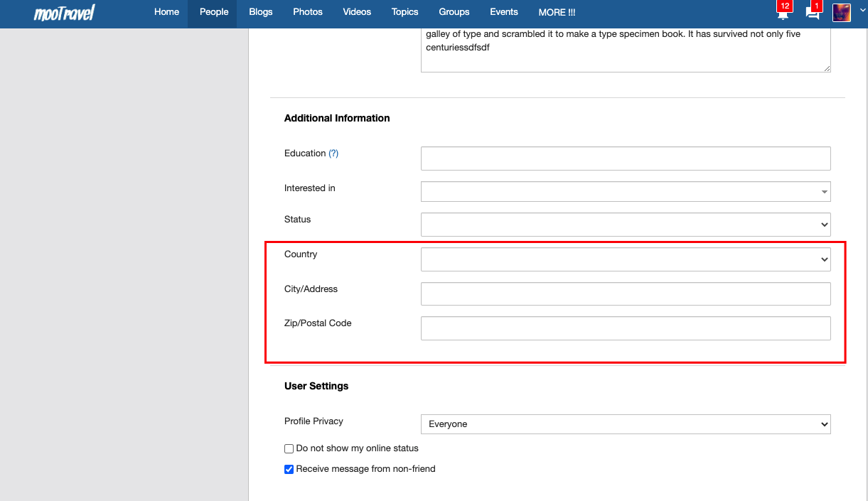Open the Photos menu item

pyautogui.click(x=308, y=12)
